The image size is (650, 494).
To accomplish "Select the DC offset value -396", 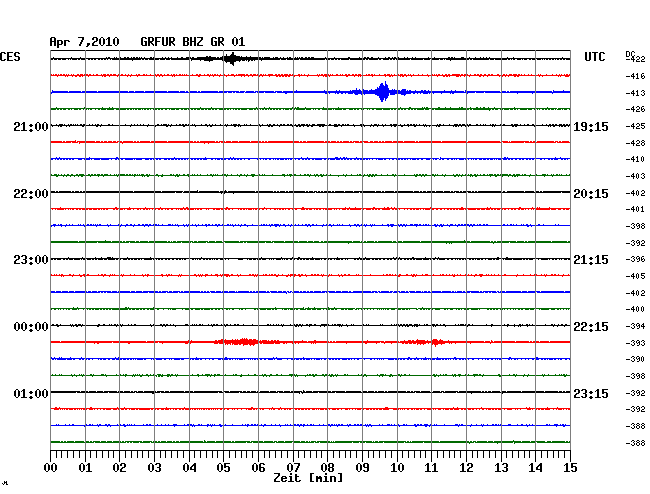I will (x=635, y=259).
